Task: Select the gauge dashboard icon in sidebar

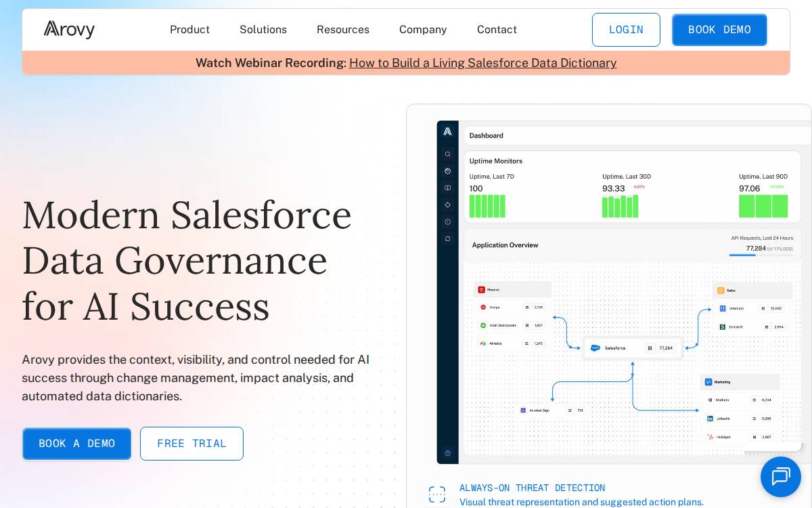Action: click(x=447, y=171)
